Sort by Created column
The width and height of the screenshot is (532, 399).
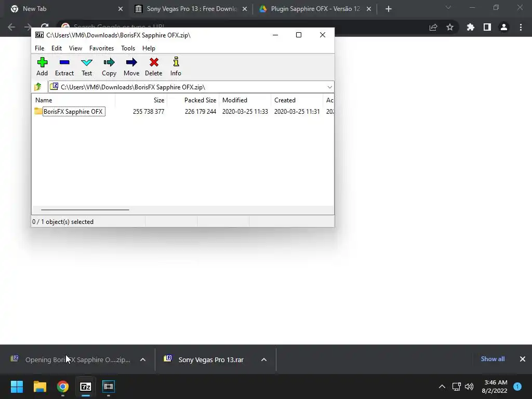tap(297, 100)
